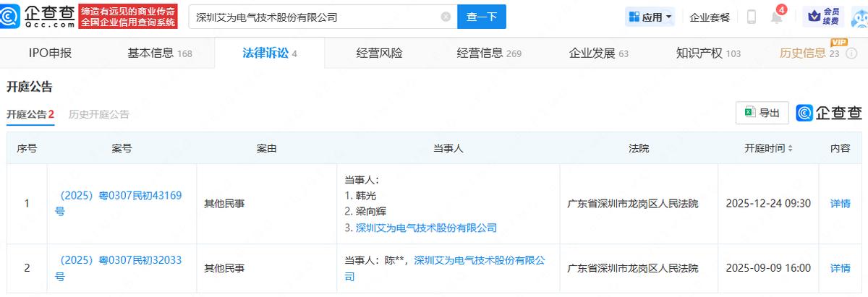Screen dimensions: 868x297
Task: Click 其他民事 case cause in row 2
Action: [x=224, y=268]
